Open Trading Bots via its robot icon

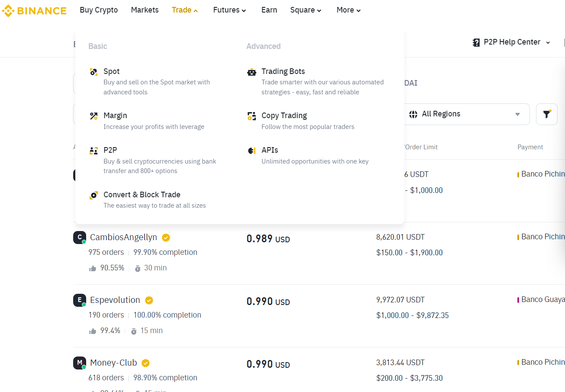pyautogui.click(x=251, y=71)
